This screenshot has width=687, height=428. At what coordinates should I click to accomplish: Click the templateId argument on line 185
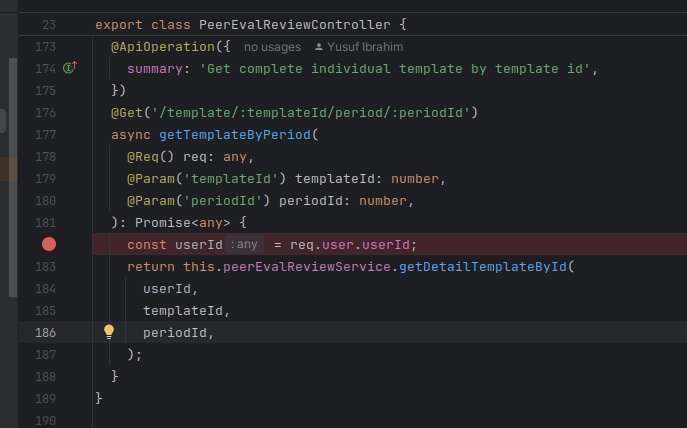(x=183, y=311)
